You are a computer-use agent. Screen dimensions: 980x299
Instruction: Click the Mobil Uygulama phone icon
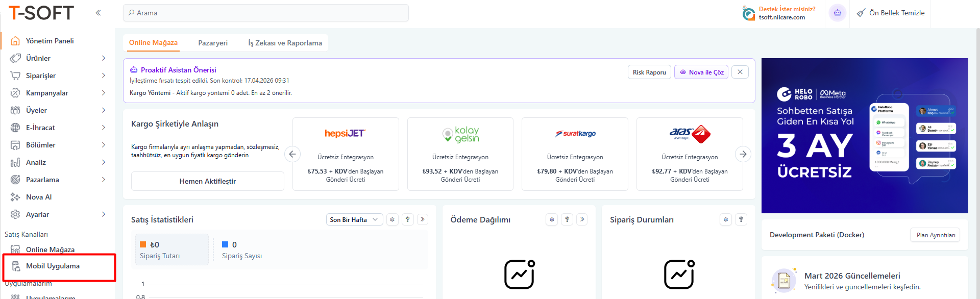click(16, 266)
